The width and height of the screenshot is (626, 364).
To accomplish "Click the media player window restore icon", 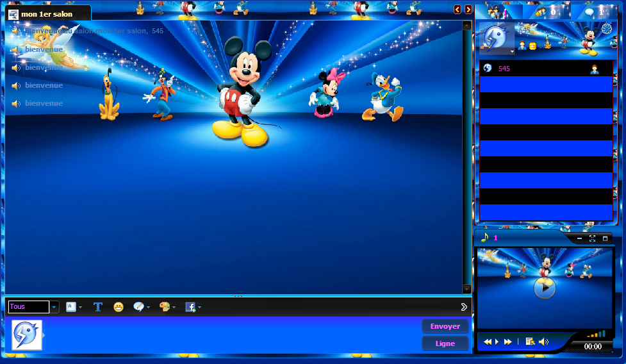I will tap(605, 238).
